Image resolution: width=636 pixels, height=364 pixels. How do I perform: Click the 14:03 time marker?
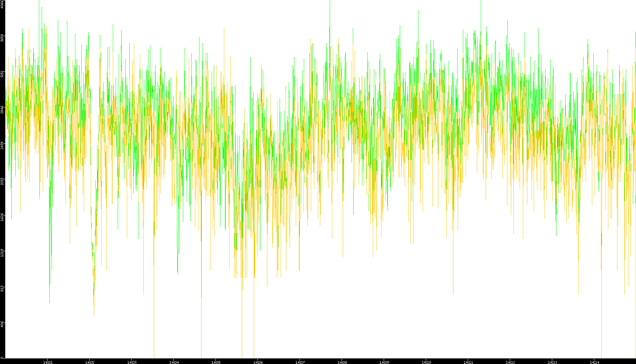click(132, 362)
